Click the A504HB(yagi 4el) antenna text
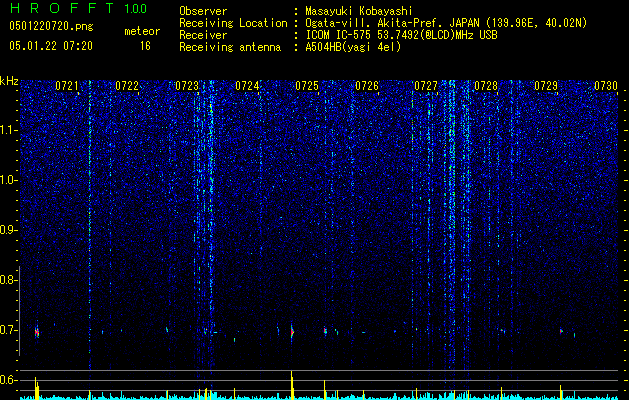The width and height of the screenshot is (629, 400). [353, 47]
